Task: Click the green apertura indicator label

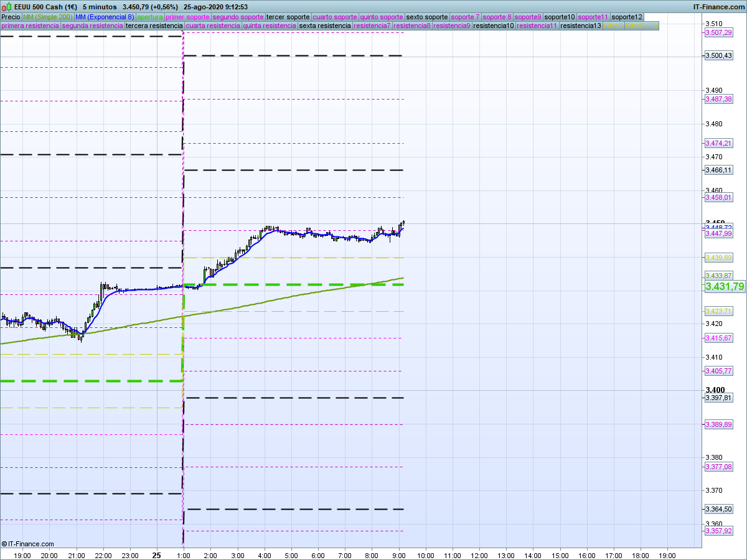Action: pos(150,17)
